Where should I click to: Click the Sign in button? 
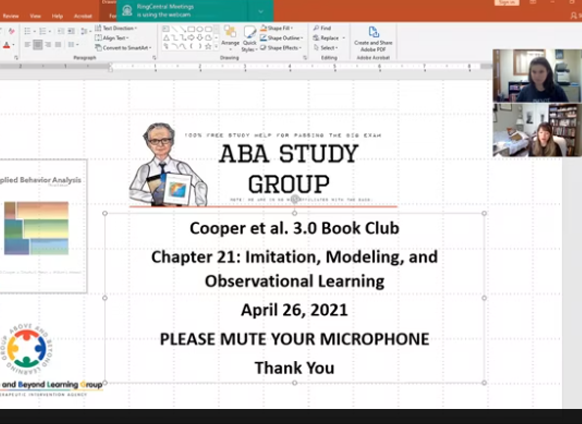[x=507, y=2]
